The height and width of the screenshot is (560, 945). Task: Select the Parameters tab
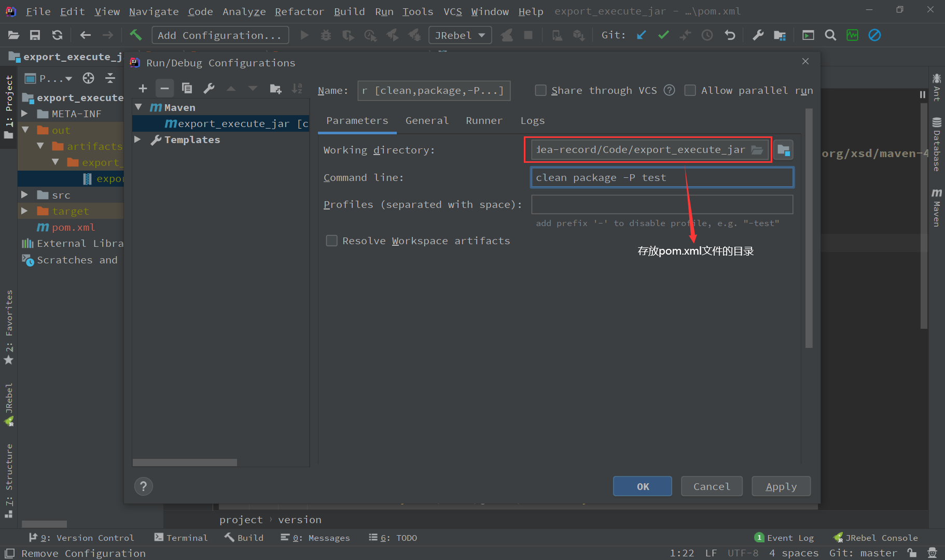point(357,121)
